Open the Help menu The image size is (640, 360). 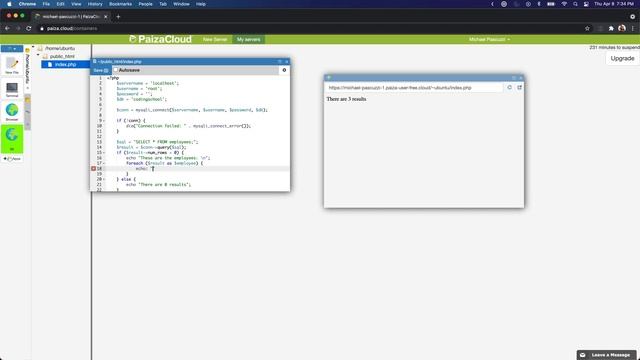pyautogui.click(x=201, y=4)
